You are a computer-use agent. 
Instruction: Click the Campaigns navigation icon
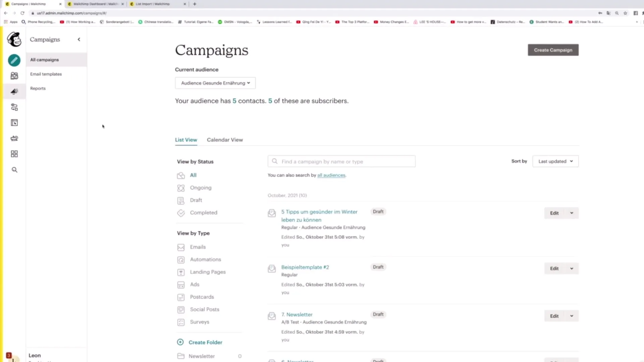click(x=14, y=92)
